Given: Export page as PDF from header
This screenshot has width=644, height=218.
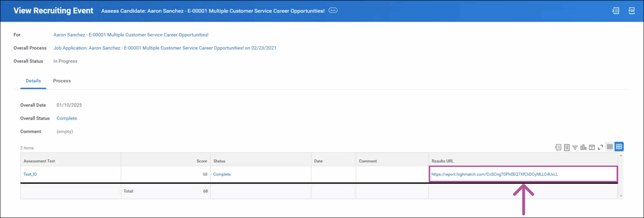Looking at the screenshot, I should tap(631, 11).
